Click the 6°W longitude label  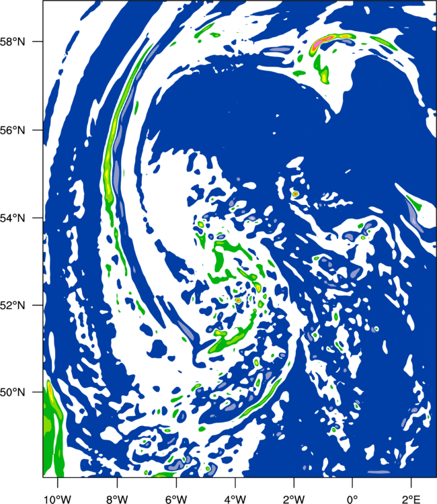point(176,499)
